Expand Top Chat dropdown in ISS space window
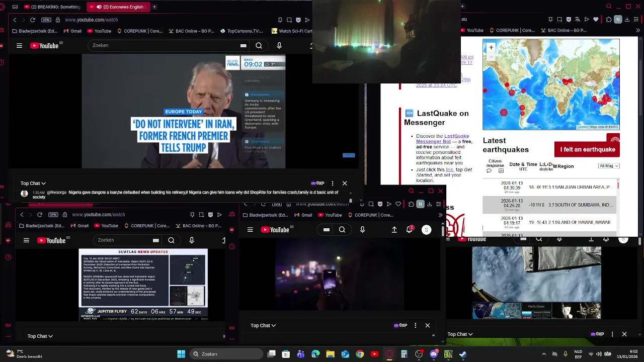The height and width of the screenshot is (362, 644). click(460, 334)
